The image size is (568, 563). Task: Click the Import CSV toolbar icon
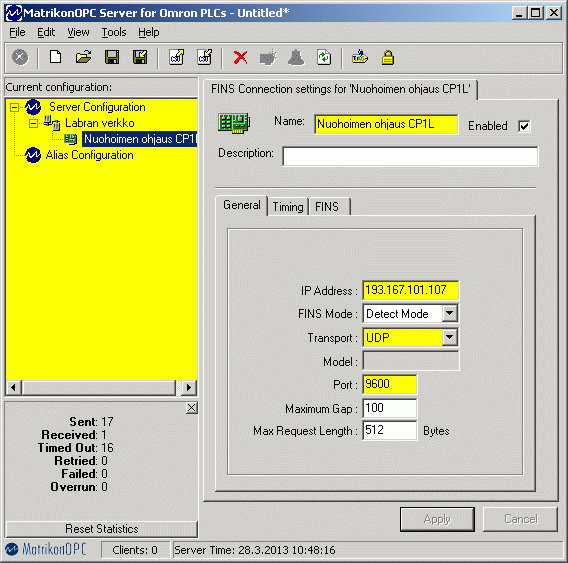click(x=176, y=57)
